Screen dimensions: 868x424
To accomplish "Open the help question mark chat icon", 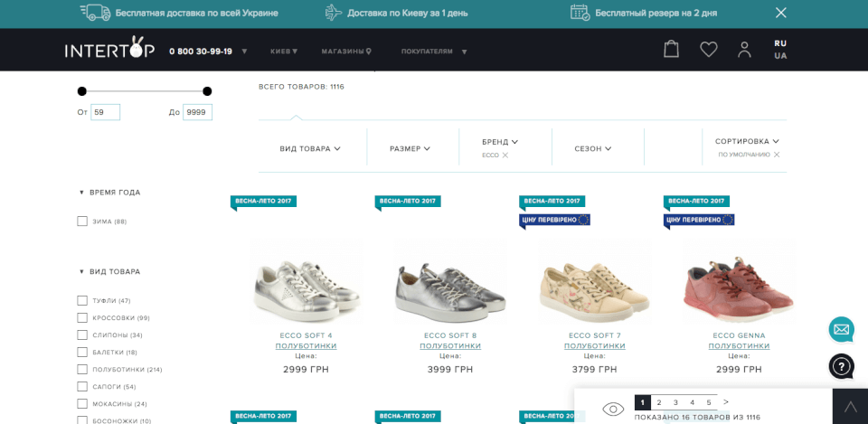I will 841,366.
